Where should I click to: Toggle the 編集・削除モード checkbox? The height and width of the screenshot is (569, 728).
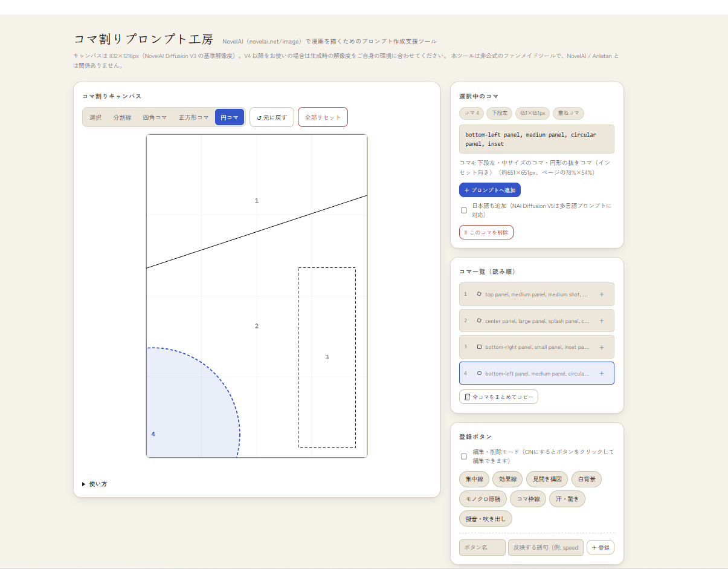[464, 457]
